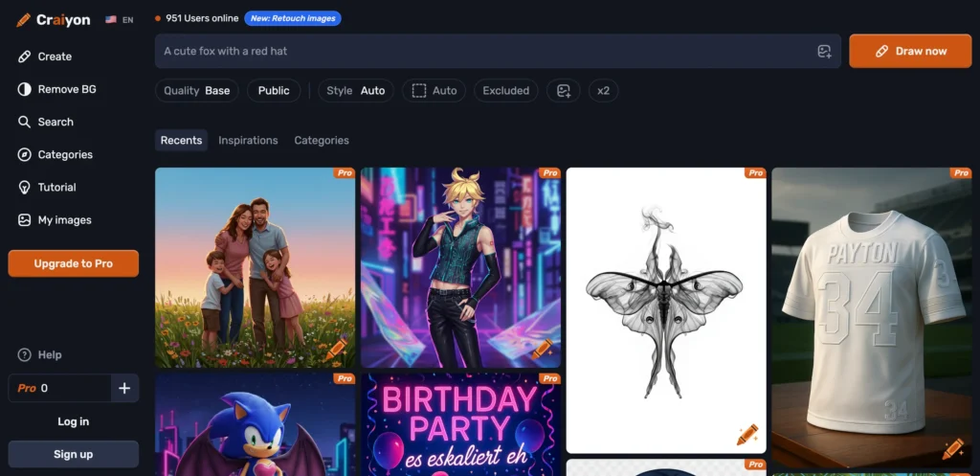Open the Style Auto dropdown

click(356, 91)
